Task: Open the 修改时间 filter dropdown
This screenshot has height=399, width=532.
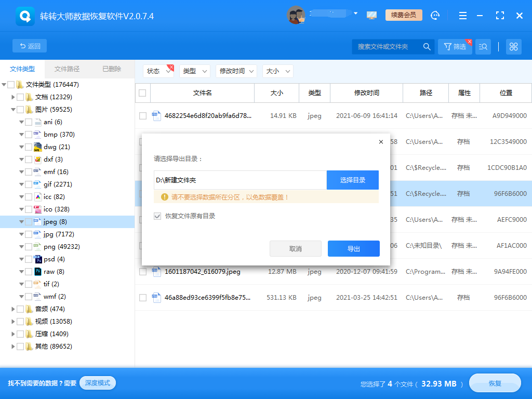Action: coord(236,71)
